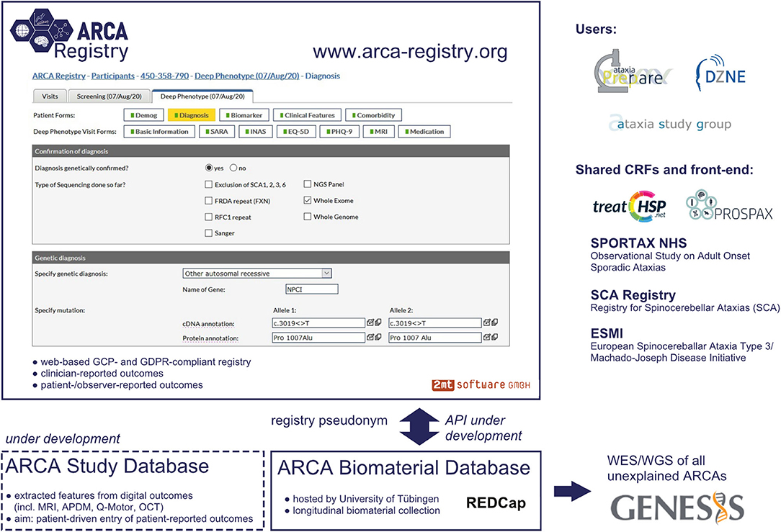
Task: Click the ataxia study group logo
Action: (x=670, y=123)
